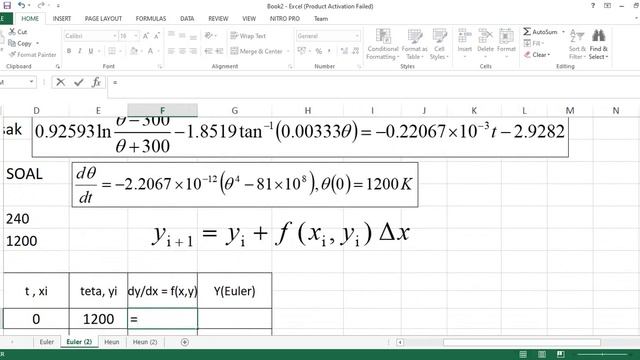Click the Cut scissors button
640x360 pixels.
pyautogui.click(x=18, y=32)
